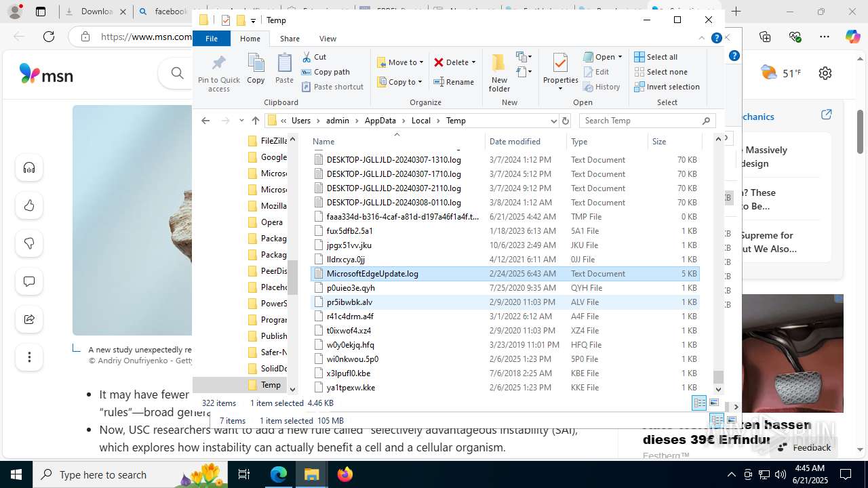Click the msn article share icon
The width and height of the screenshot is (868, 488).
[29, 319]
